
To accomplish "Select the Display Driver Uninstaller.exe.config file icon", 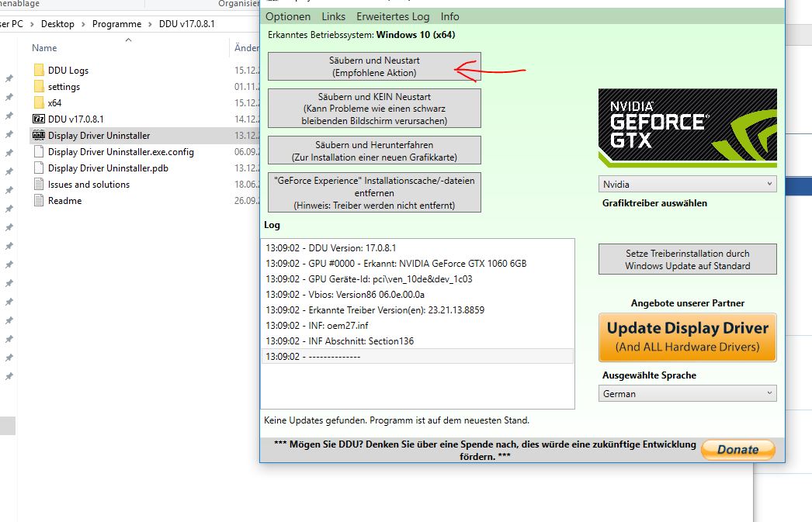I will (x=39, y=151).
